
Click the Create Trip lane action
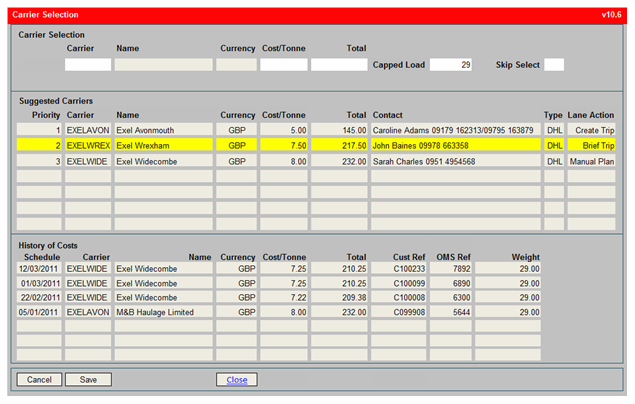point(591,130)
